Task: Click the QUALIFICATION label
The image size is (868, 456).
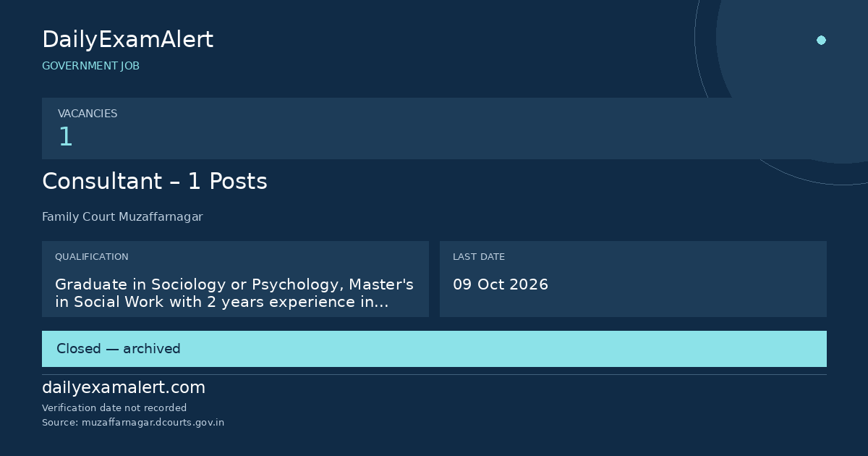Action: point(92,257)
